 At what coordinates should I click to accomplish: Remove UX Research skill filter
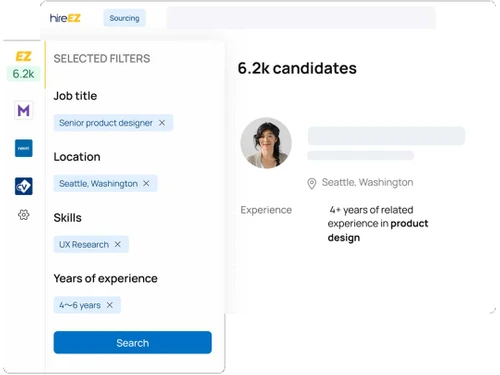(118, 244)
